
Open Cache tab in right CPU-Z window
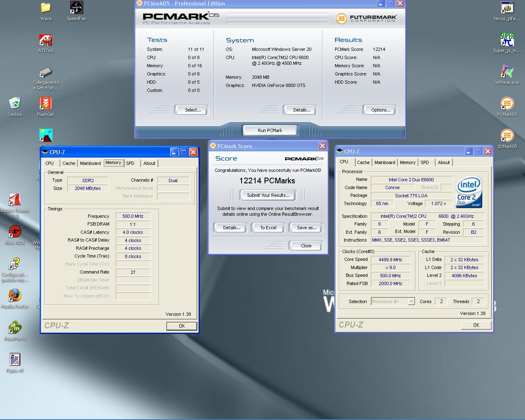[x=363, y=162]
